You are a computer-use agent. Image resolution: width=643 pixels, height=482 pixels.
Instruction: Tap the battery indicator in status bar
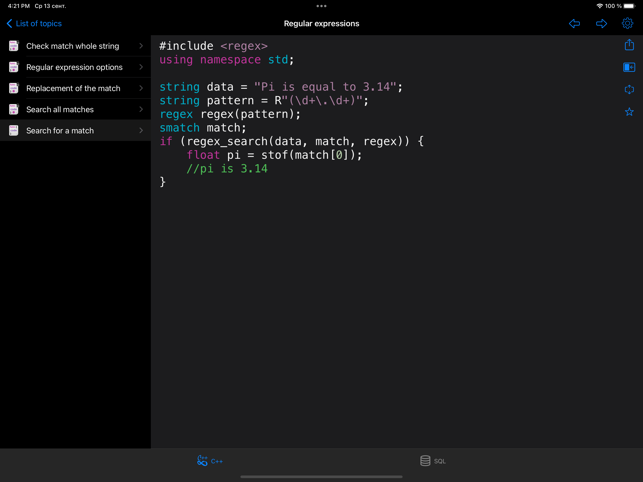click(x=629, y=6)
